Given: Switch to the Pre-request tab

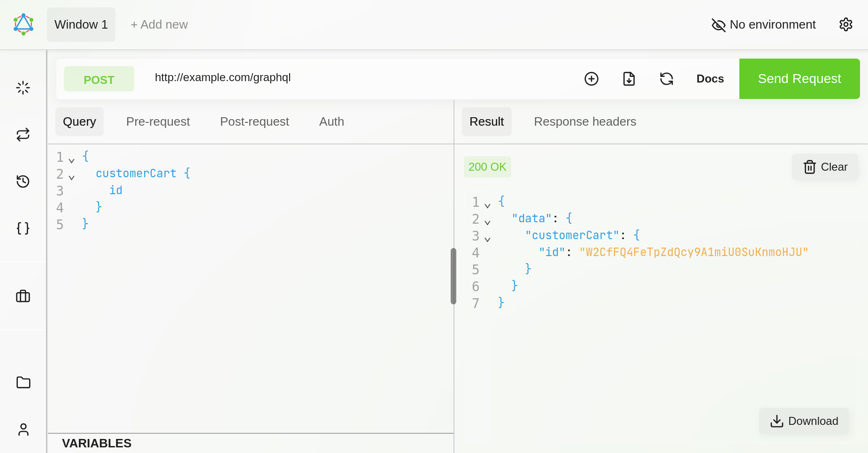Looking at the screenshot, I should click(158, 121).
